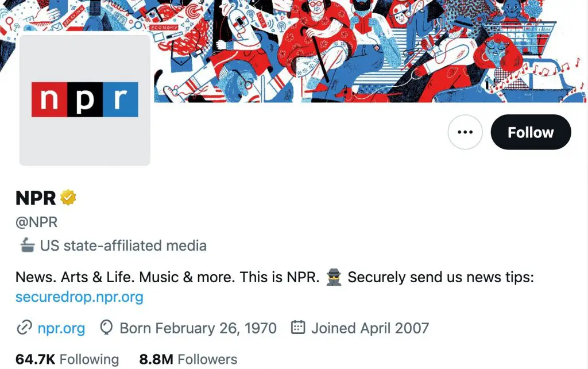
Task: Click Born February 26, 1970 text
Action: click(198, 328)
